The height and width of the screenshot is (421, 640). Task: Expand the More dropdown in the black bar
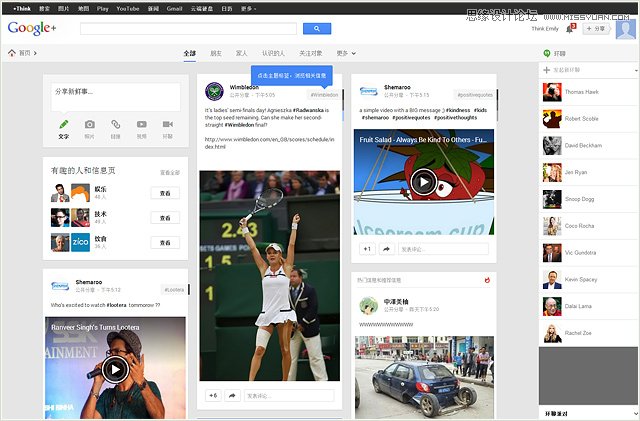pyautogui.click(x=249, y=8)
